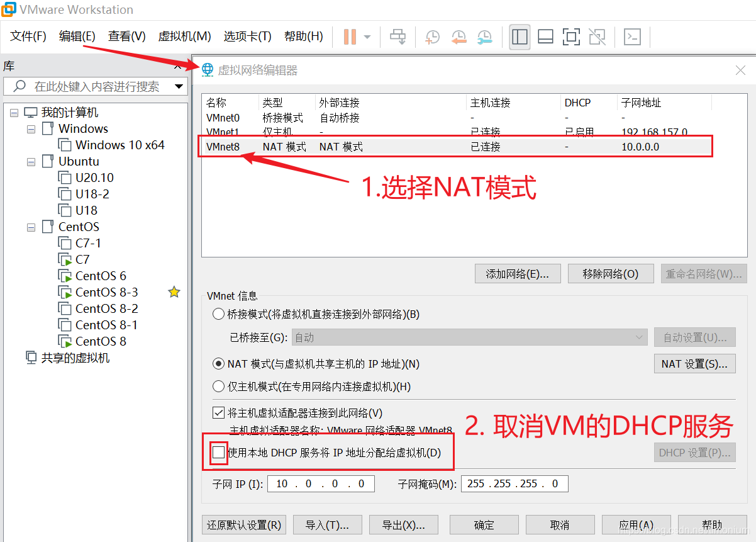Click the 子网掩码 input field
756x542 pixels.
pyautogui.click(x=514, y=483)
